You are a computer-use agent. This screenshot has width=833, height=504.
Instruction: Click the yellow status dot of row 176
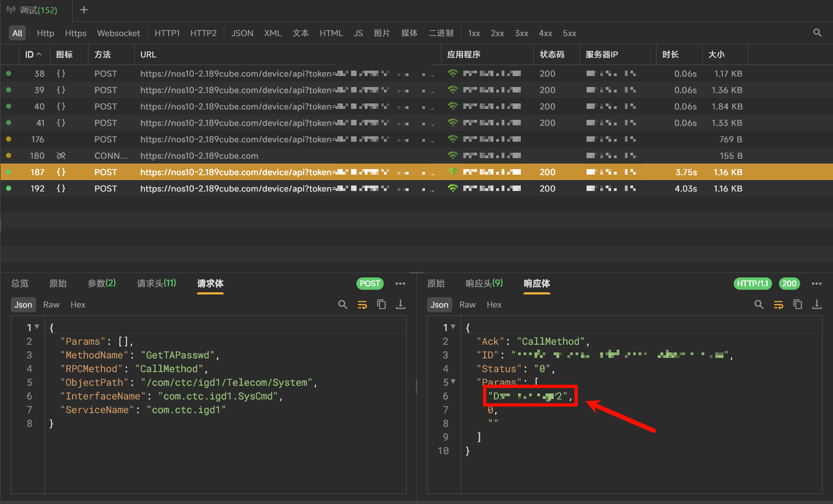pyautogui.click(x=9, y=139)
